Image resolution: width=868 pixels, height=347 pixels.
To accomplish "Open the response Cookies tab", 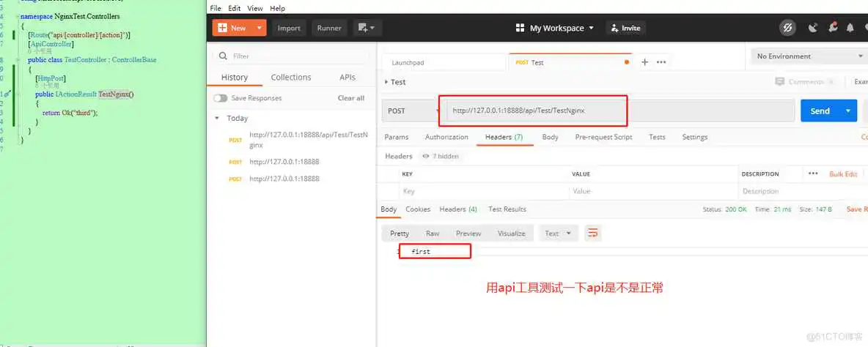I will pyautogui.click(x=418, y=209).
